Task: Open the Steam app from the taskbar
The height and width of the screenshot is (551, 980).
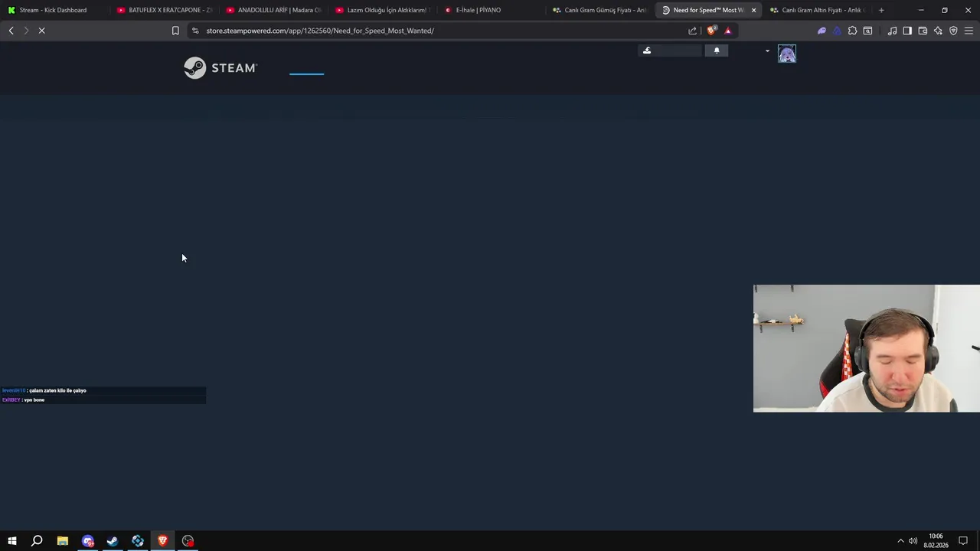Action: pyautogui.click(x=113, y=541)
